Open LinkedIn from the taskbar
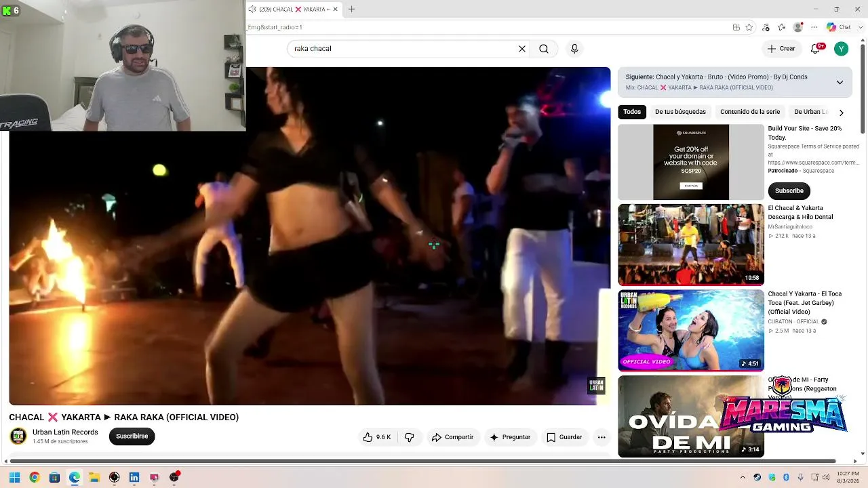The image size is (868, 488). click(134, 477)
